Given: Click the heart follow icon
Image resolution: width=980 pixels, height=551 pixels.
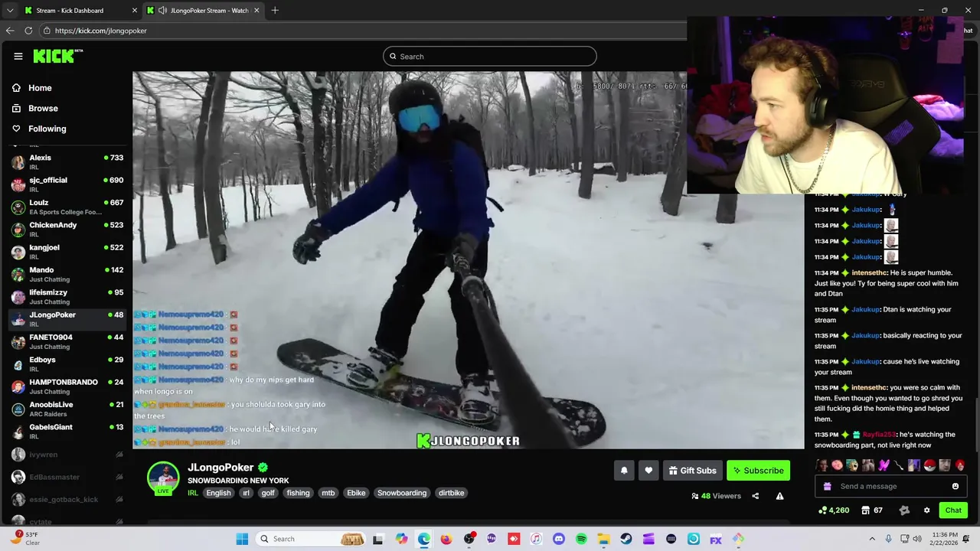Looking at the screenshot, I should (648, 471).
